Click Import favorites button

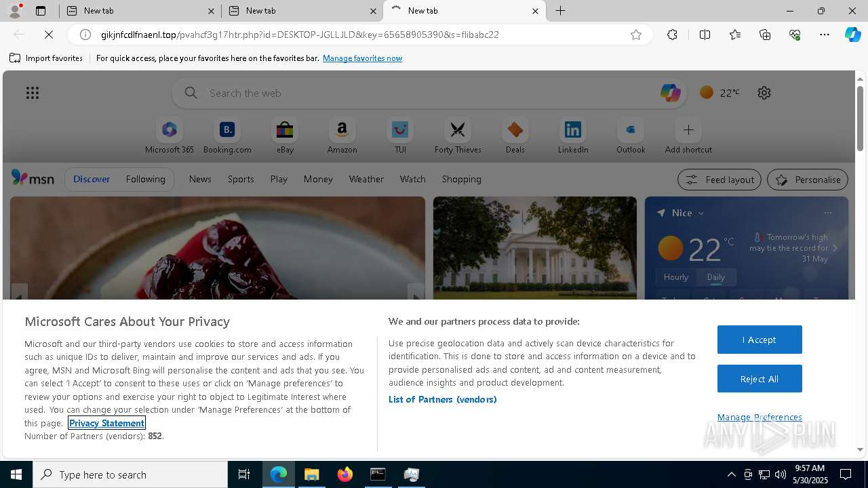[46, 58]
